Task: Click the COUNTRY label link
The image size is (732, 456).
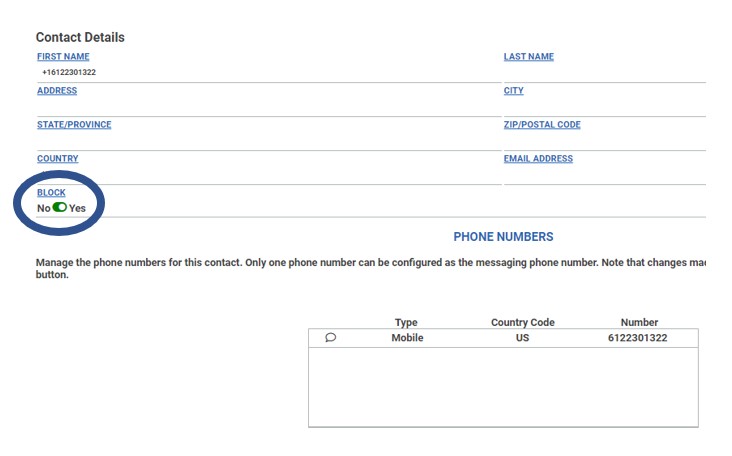Action: [58, 159]
